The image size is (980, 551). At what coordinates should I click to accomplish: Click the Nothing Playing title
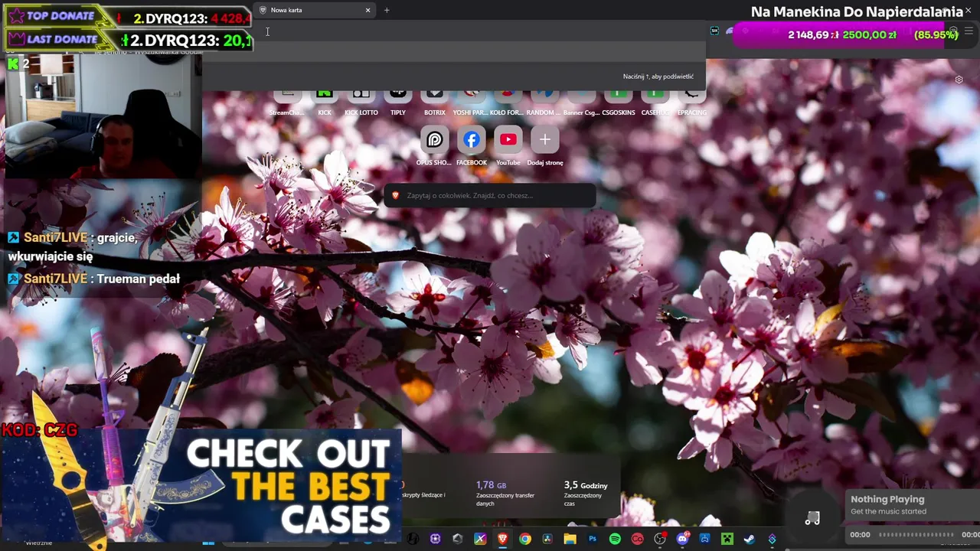pos(887,499)
